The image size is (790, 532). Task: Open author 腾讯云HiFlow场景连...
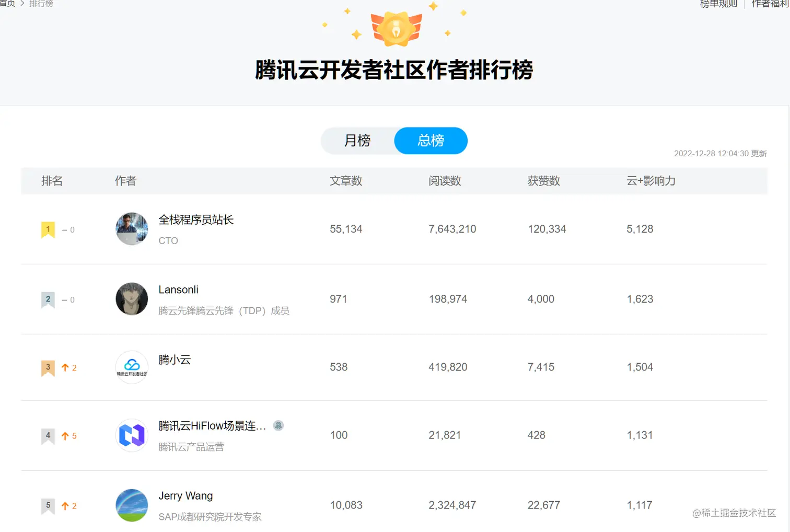click(x=212, y=426)
